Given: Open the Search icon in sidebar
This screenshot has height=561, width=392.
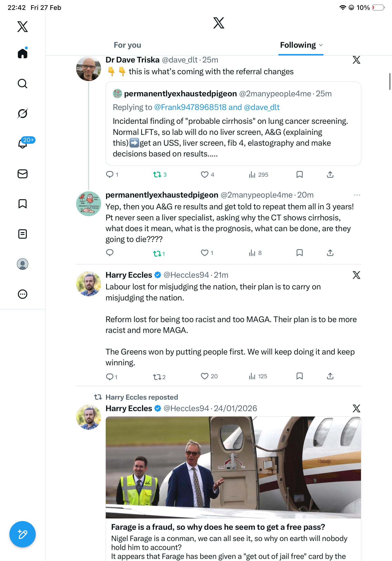Looking at the screenshot, I should (23, 84).
